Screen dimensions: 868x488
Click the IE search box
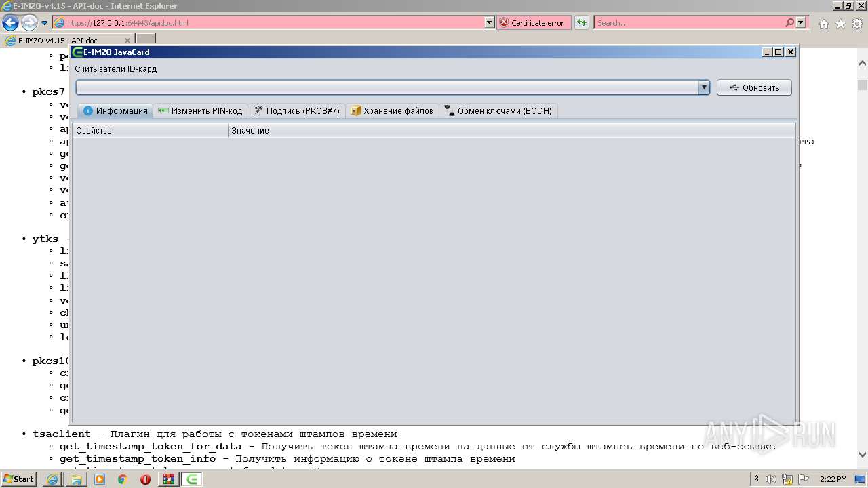689,23
